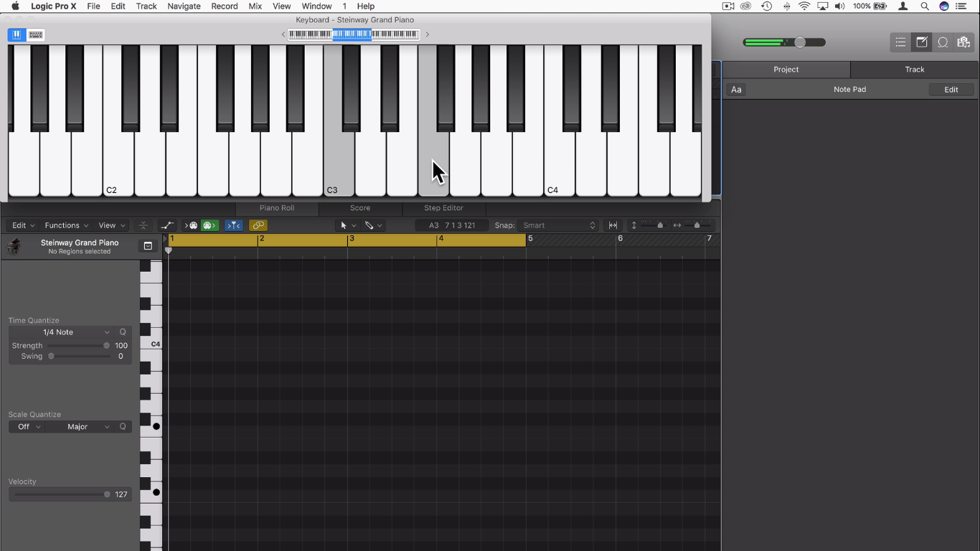Viewport: 980px width, 551px height.
Task: Adjust the master volume slider knob
Action: tap(800, 42)
